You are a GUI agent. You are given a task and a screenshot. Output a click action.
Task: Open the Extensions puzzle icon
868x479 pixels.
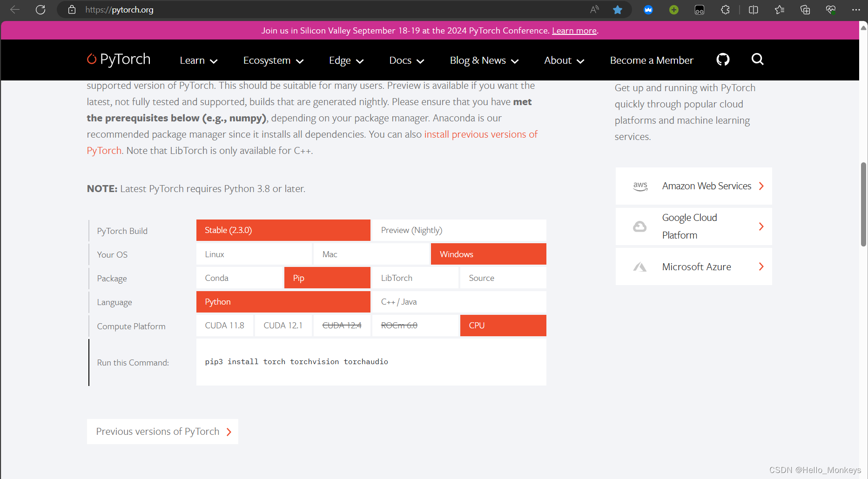pyautogui.click(x=725, y=9)
